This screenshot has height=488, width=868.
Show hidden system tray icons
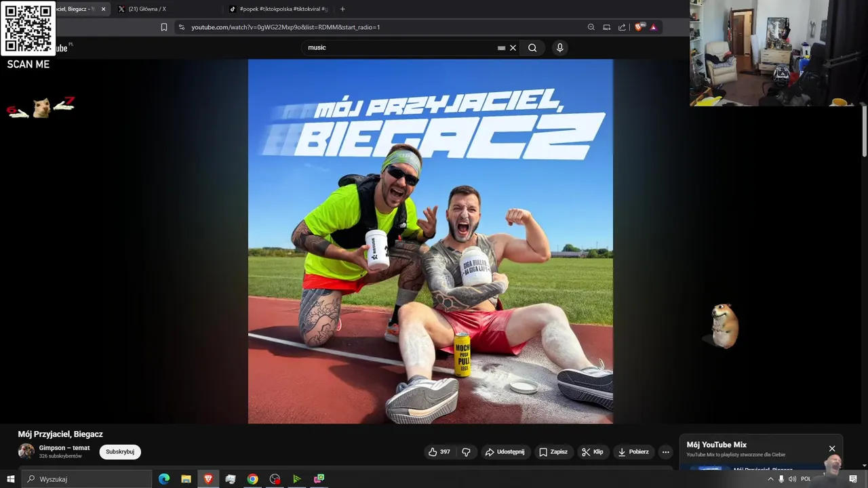click(x=770, y=479)
